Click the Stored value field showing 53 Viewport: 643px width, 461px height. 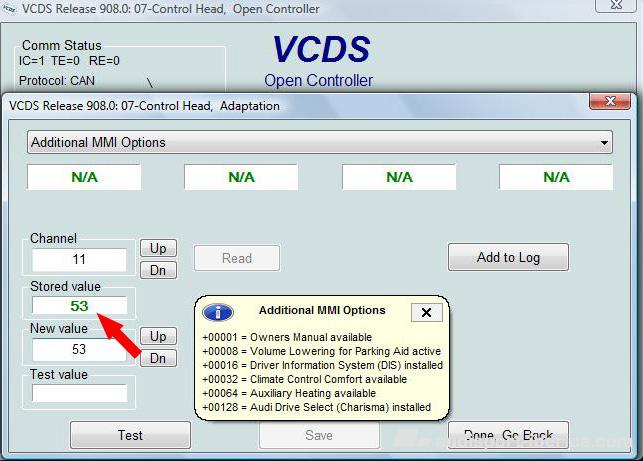(79, 306)
